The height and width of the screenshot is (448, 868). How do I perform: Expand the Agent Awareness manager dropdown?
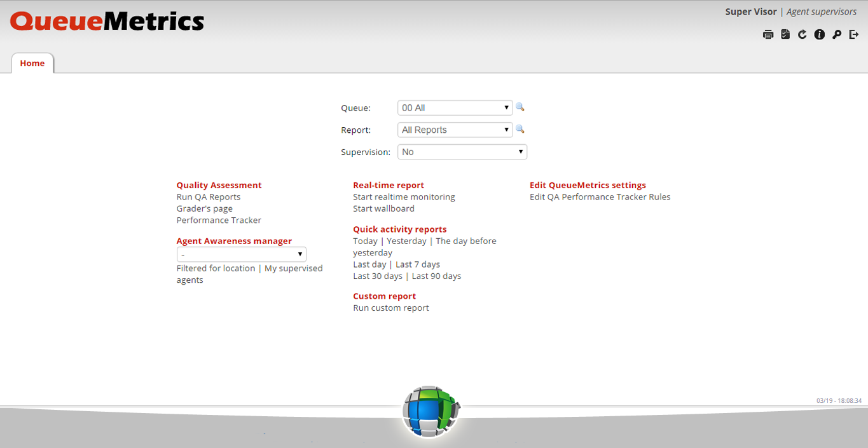pos(241,254)
